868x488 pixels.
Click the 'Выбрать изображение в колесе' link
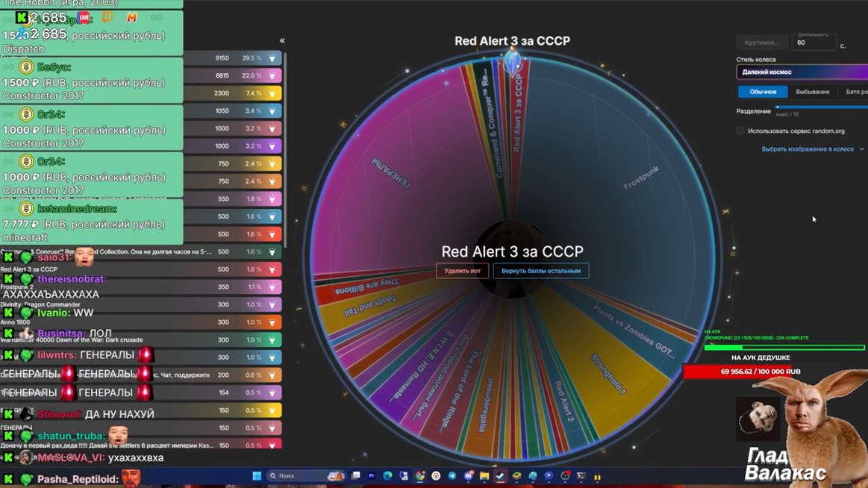click(x=808, y=149)
